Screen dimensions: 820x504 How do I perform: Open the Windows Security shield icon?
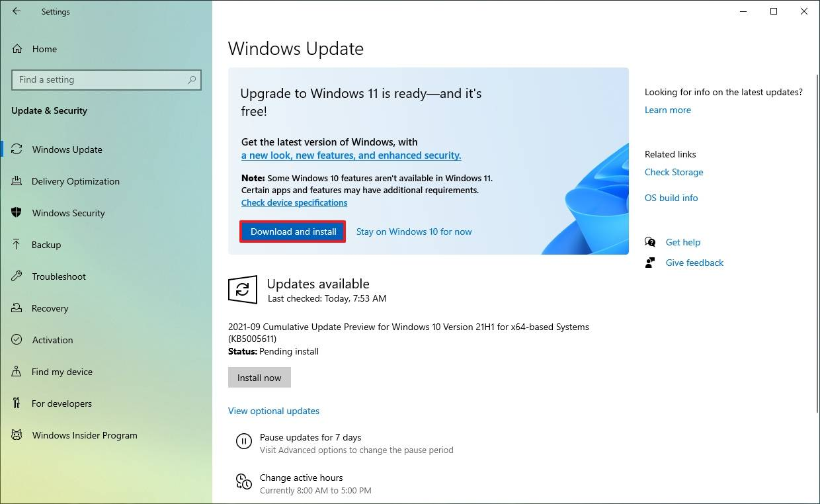pyautogui.click(x=18, y=213)
